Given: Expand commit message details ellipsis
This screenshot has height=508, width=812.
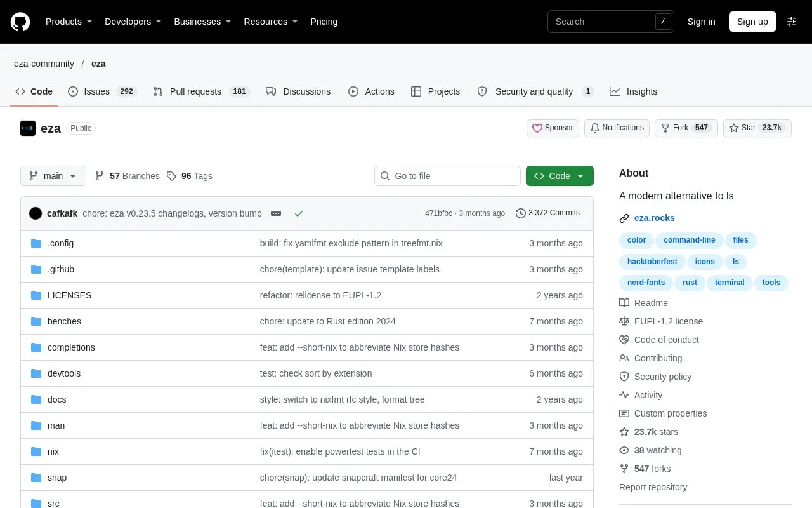Looking at the screenshot, I should [x=276, y=213].
